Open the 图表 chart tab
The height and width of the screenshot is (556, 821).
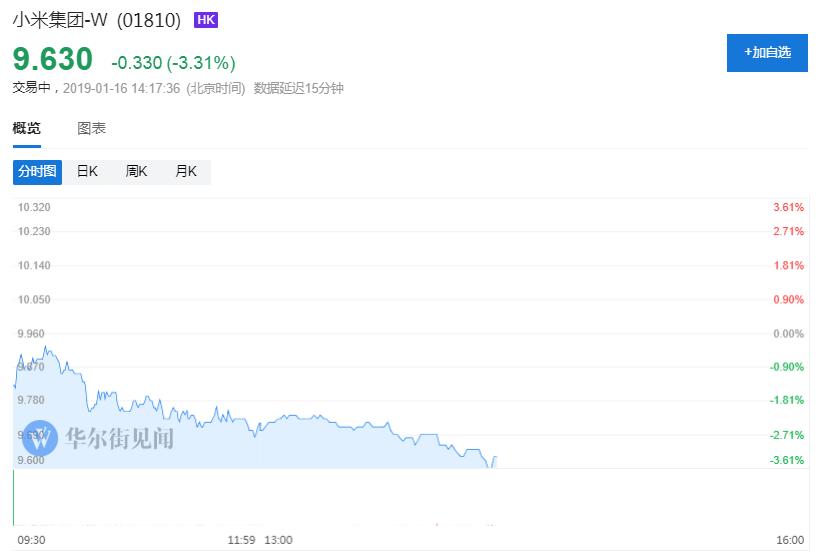point(92,128)
